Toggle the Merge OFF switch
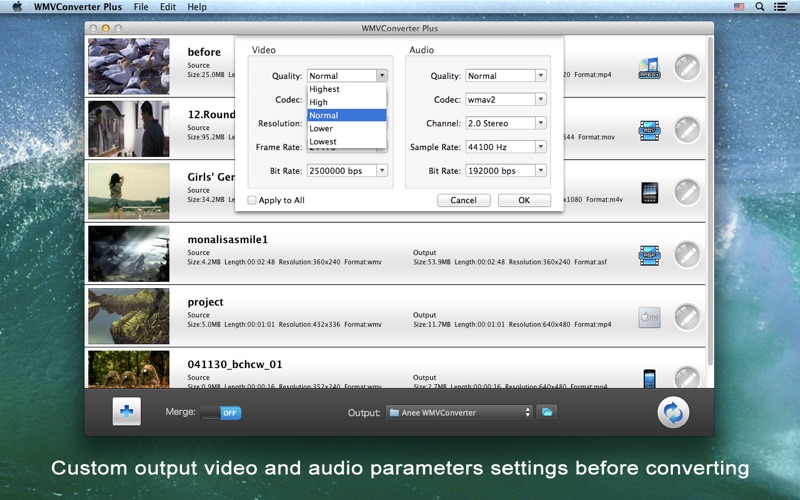 [x=220, y=413]
